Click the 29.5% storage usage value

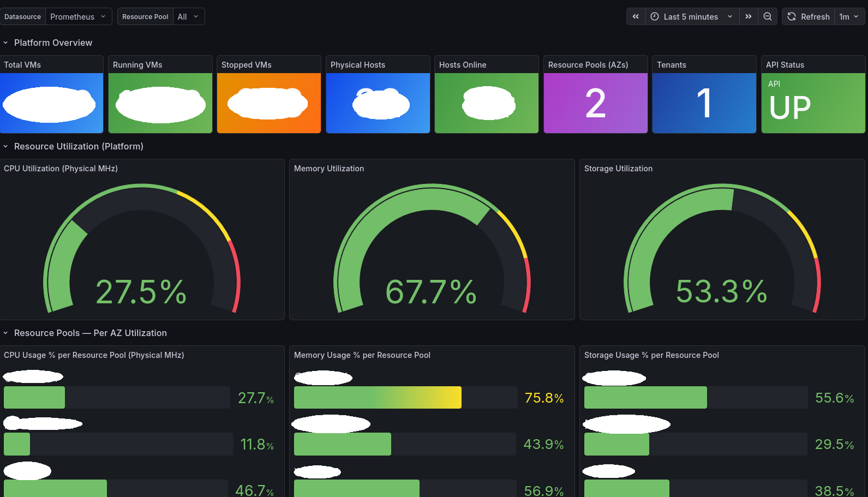tap(834, 445)
